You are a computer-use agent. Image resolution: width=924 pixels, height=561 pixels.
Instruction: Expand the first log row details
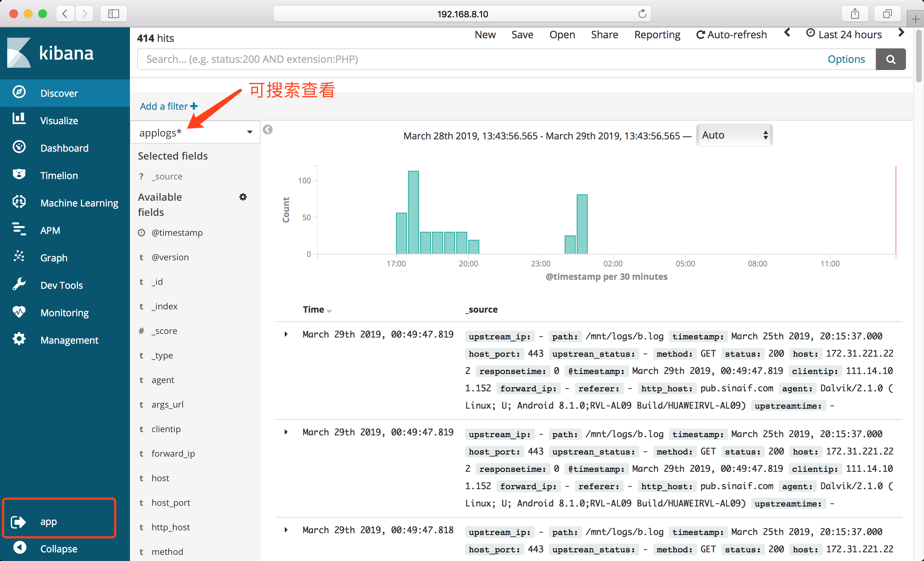tap(286, 334)
